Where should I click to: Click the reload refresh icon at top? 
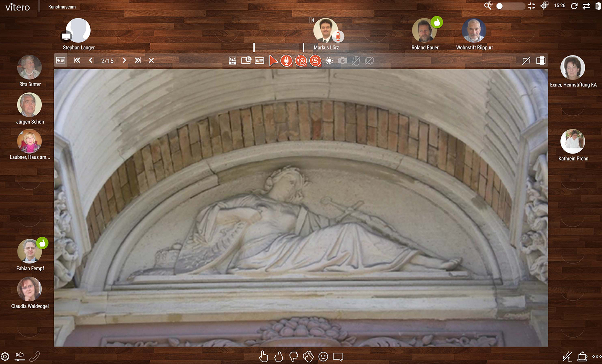[x=574, y=6]
